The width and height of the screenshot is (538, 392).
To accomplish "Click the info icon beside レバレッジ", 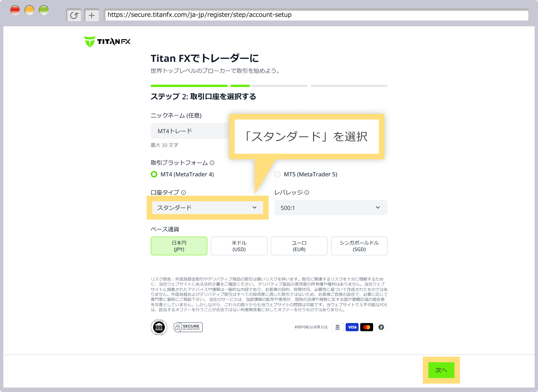I will (x=307, y=192).
